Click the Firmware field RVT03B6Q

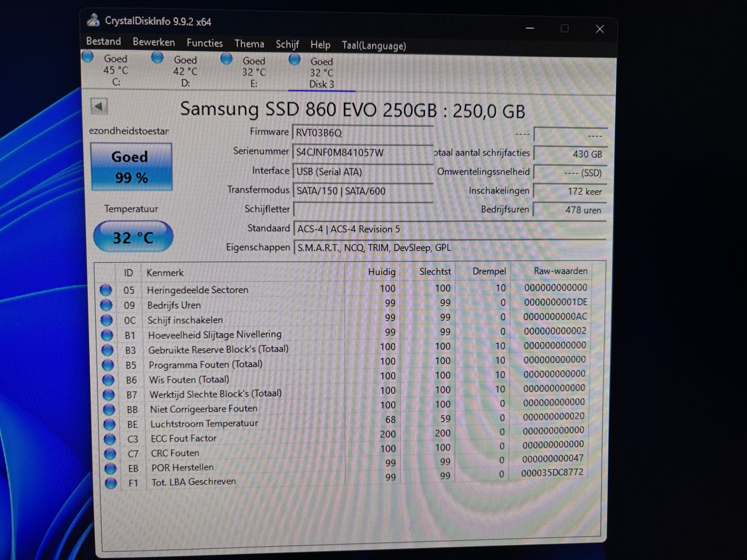pos(363,133)
